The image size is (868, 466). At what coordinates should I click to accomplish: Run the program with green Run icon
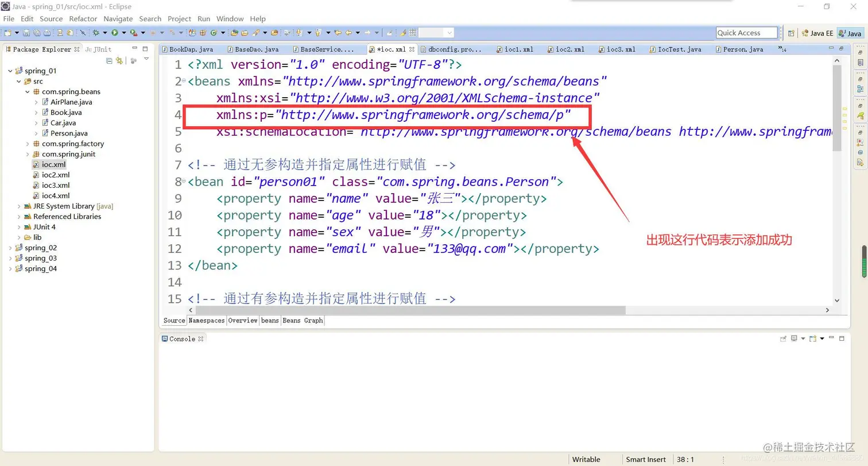(115, 33)
